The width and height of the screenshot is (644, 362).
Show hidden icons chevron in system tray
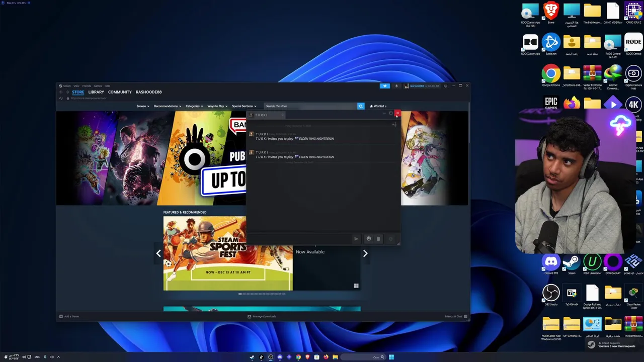[58, 357]
